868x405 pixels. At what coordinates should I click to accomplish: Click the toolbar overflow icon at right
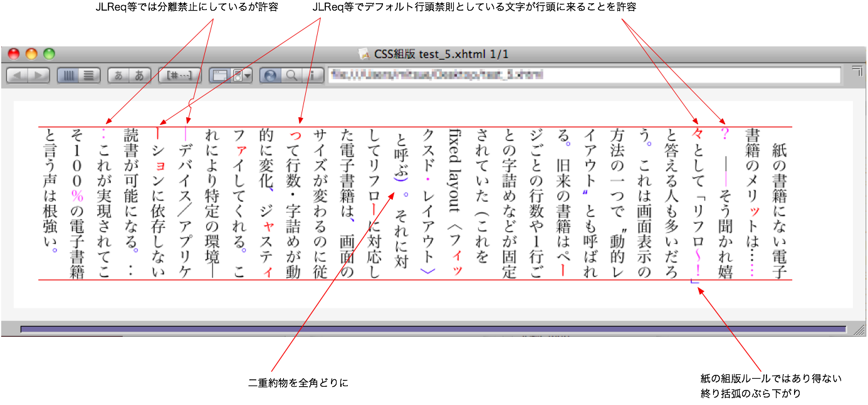point(856,72)
